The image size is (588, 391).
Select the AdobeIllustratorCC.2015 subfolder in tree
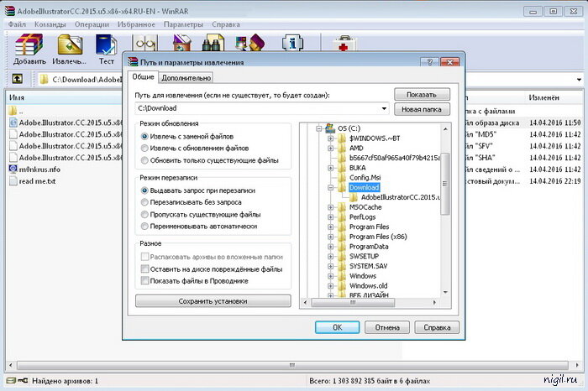(x=401, y=197)
